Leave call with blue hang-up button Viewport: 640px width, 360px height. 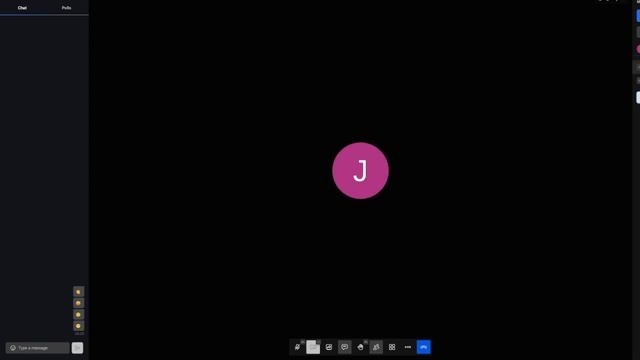(424, 347)
